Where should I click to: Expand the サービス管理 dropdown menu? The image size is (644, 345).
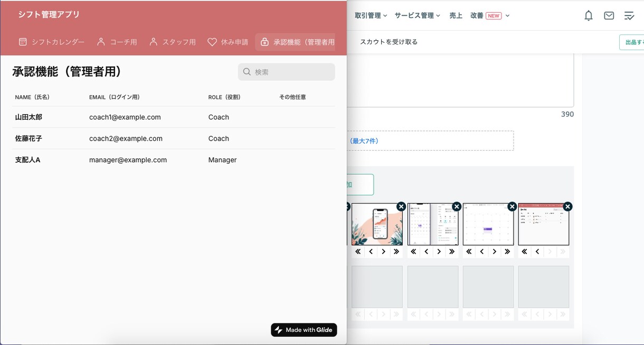pos(417,16)
